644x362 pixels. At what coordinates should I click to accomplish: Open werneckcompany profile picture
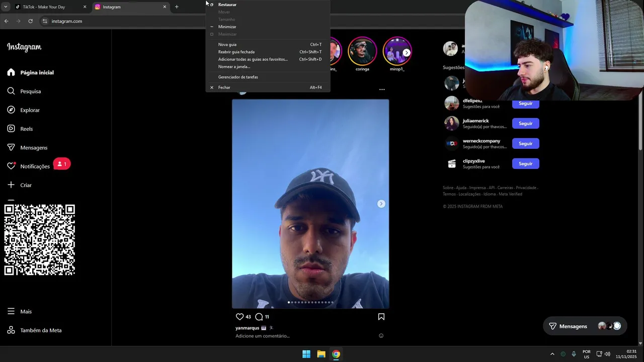tap(452, 143)
